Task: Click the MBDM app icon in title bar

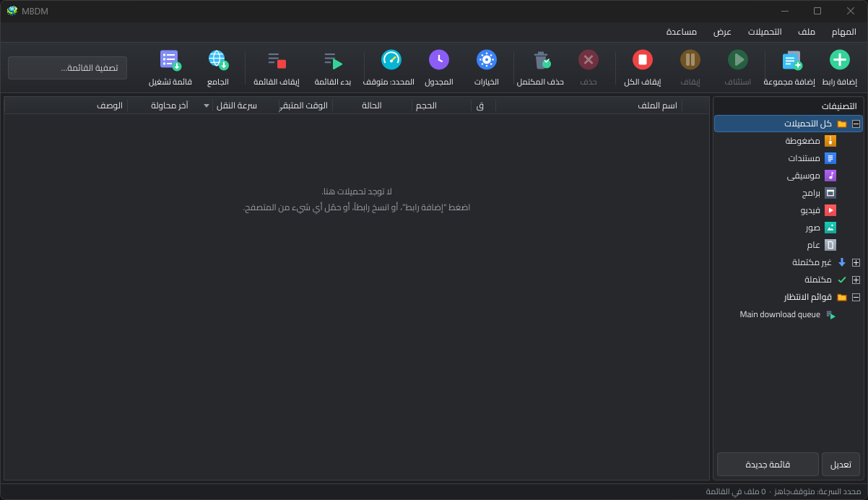Action: tap(12, 11)
